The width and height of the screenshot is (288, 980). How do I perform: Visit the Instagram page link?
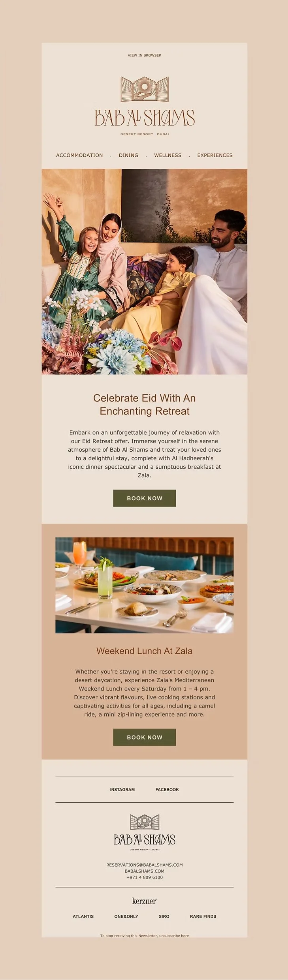pos(122,790)
